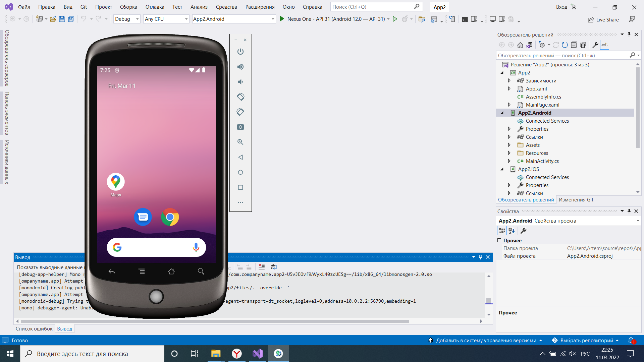The image size is (644, 362).
Task: Open the Файл menu
Action: pos(24,7)
